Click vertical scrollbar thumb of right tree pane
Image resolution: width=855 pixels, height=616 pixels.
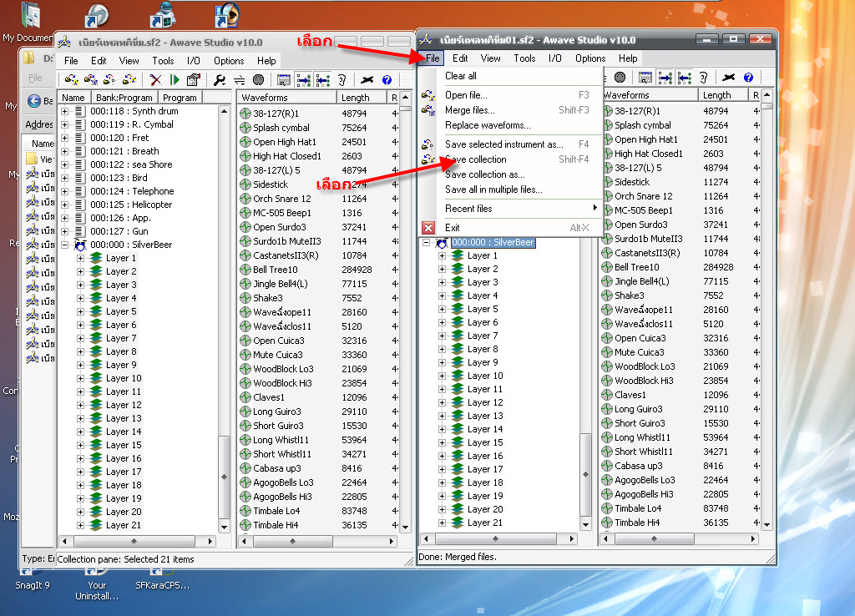click(x=585, y=474)
